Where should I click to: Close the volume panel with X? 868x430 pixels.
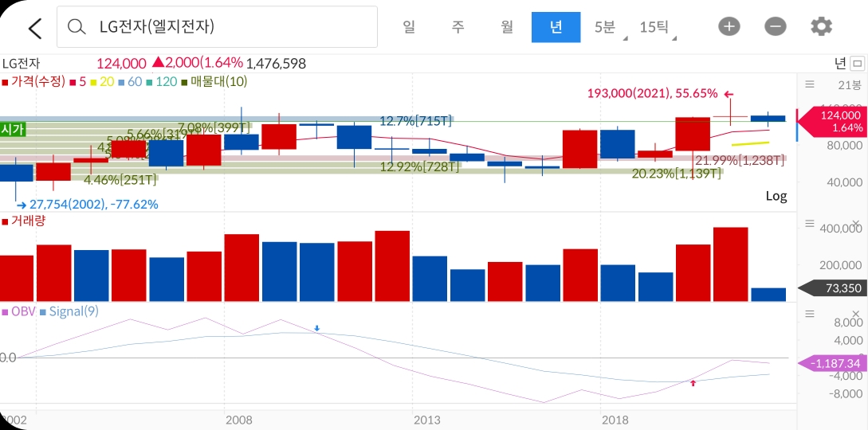[x=855, y=223]
